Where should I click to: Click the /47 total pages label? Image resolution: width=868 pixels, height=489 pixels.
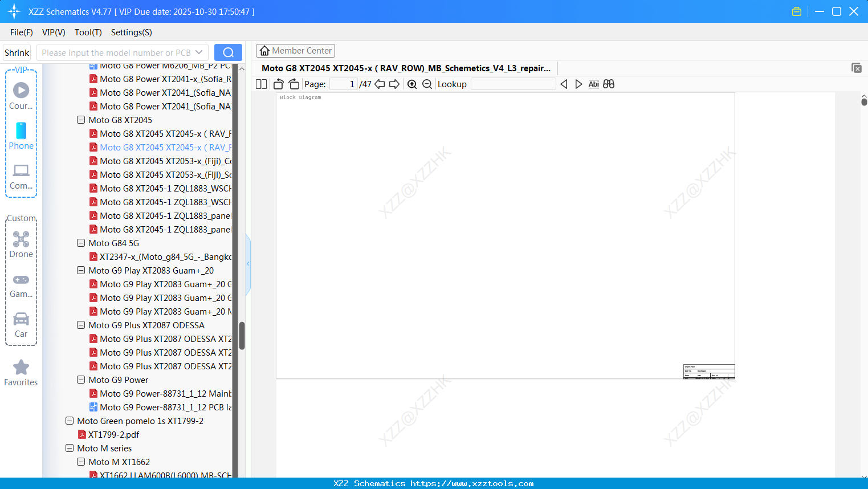point(365,84)
